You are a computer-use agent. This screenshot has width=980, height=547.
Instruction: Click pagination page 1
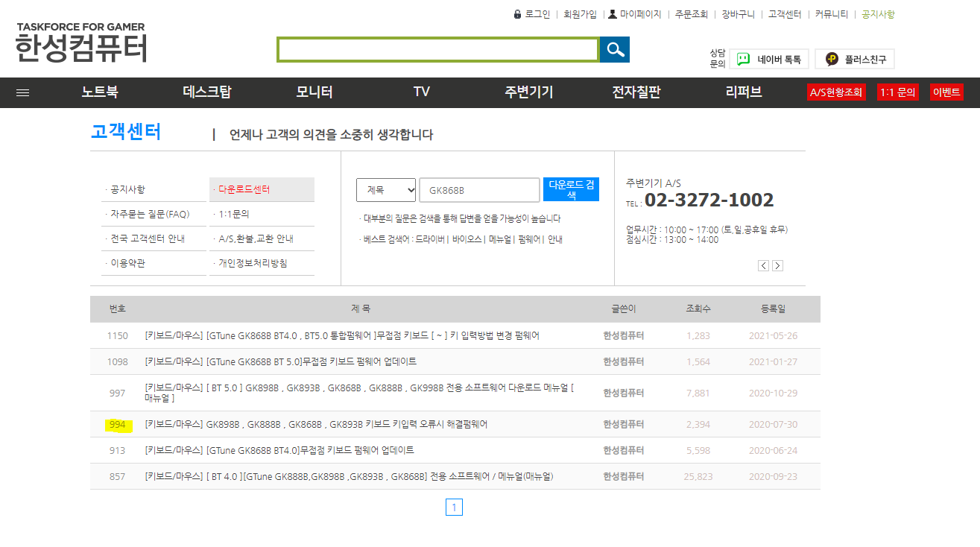point(455,508)
